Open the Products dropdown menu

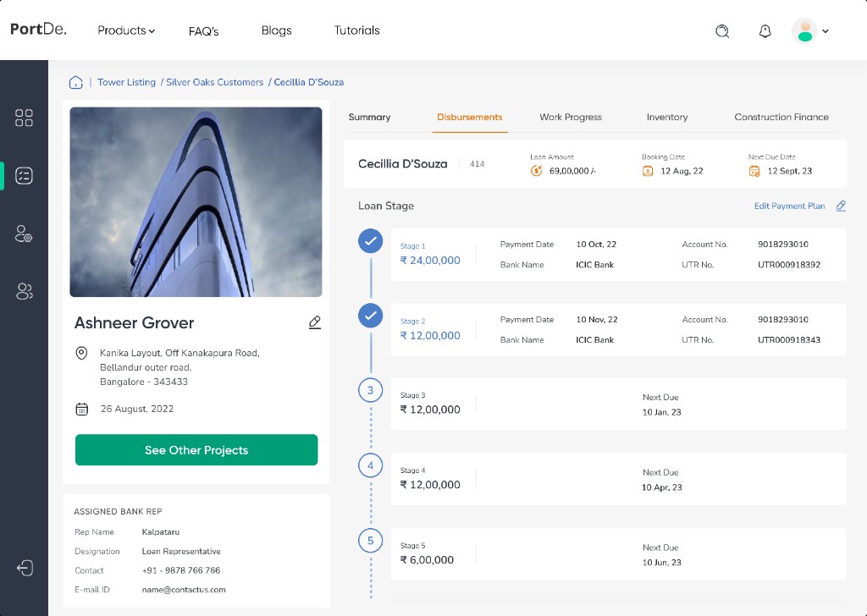(126, 30)
